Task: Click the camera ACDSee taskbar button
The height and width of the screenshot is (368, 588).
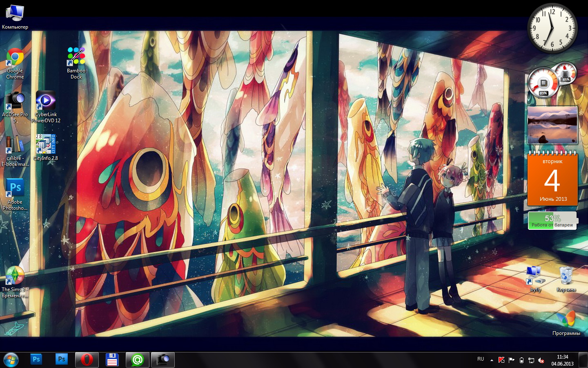Action: pos(163,360)
